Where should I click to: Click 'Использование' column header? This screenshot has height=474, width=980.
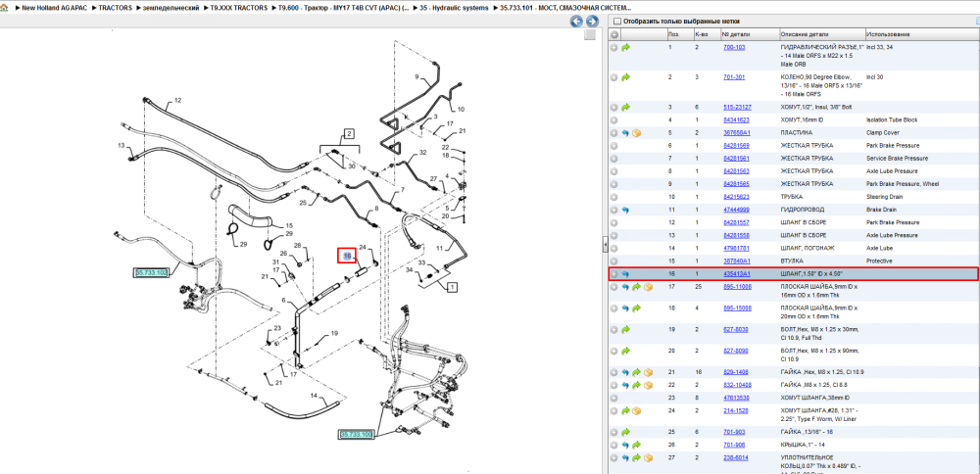tap(888, 34)
